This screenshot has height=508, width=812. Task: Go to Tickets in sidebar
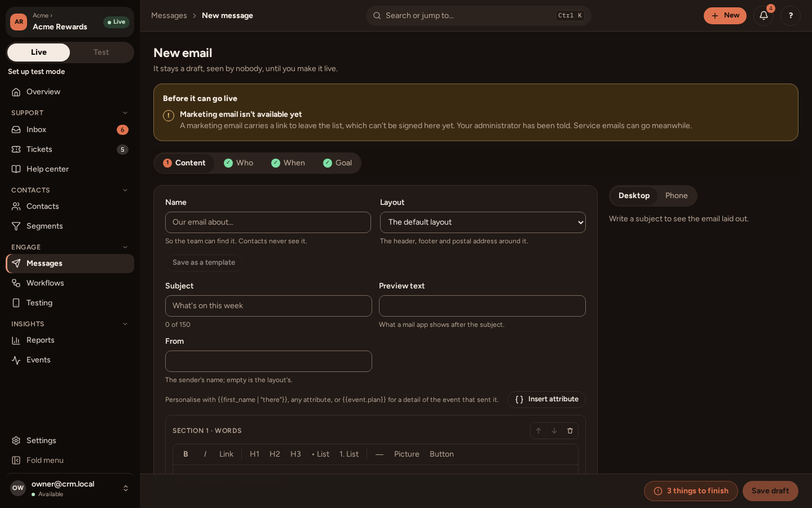pyautogui.click(x=70, y=150)
